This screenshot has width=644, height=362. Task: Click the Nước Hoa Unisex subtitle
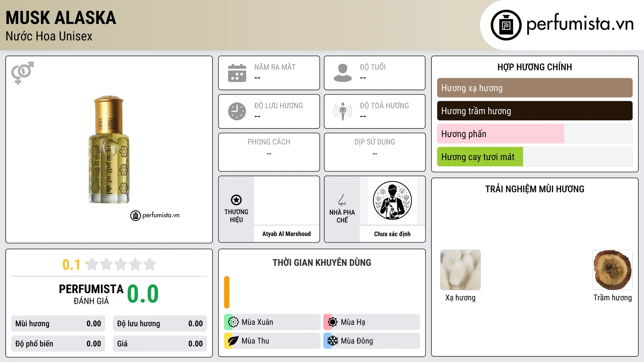click(x=49, y=36)
